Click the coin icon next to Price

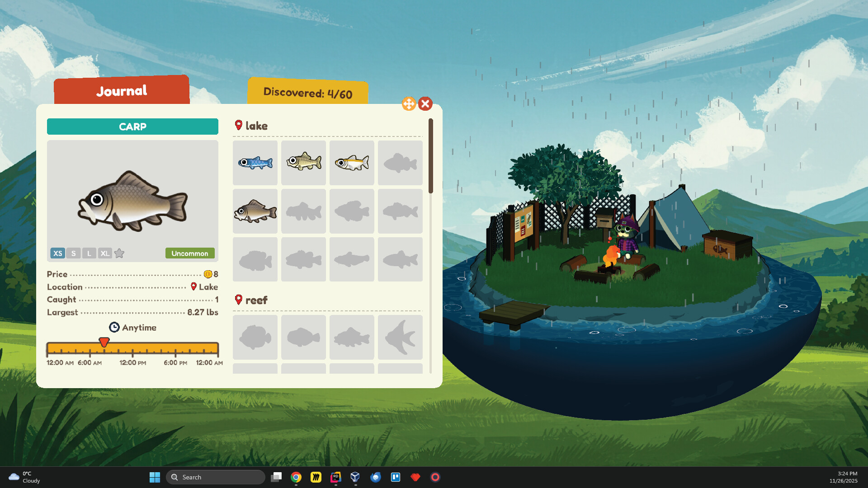[208, 274]
